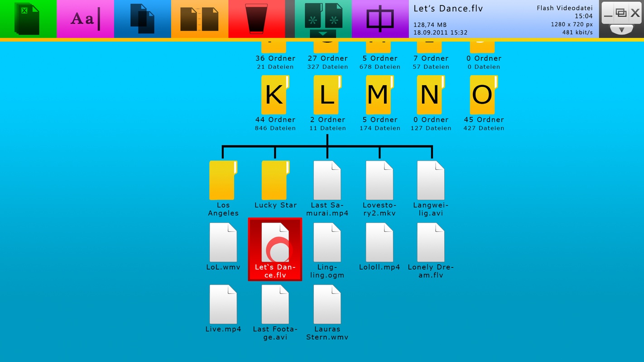Open the Los Angeles subfolder

click(223, 181)
